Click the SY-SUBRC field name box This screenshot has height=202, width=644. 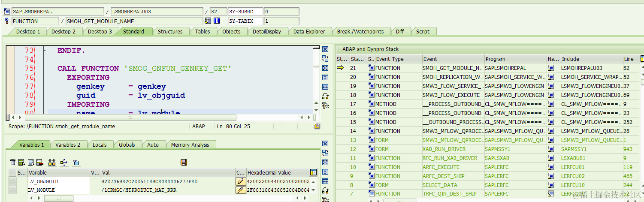[x=245, y=12]
